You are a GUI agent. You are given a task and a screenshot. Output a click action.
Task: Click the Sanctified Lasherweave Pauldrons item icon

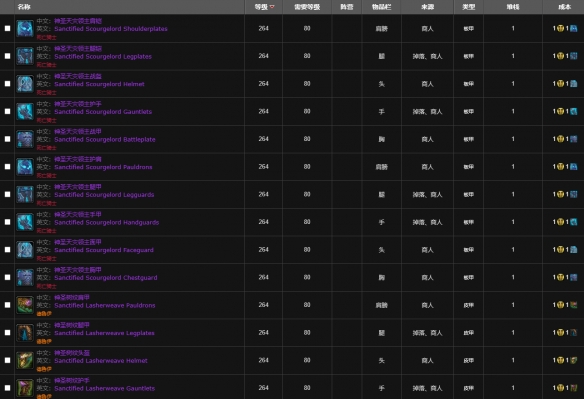pyautogui.click(x=25, y=305)
